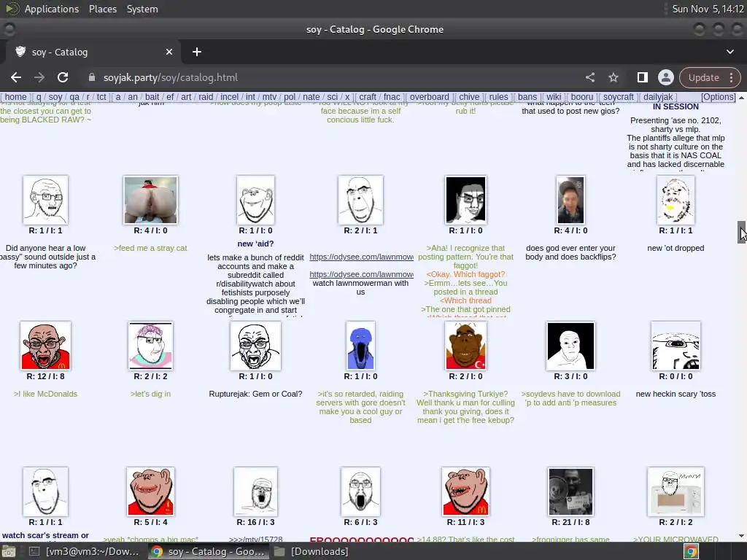Viewport: 747px width, 560px height.
Task: Focus the address bar with soyjak.party URL
Action: click(333, 77)
